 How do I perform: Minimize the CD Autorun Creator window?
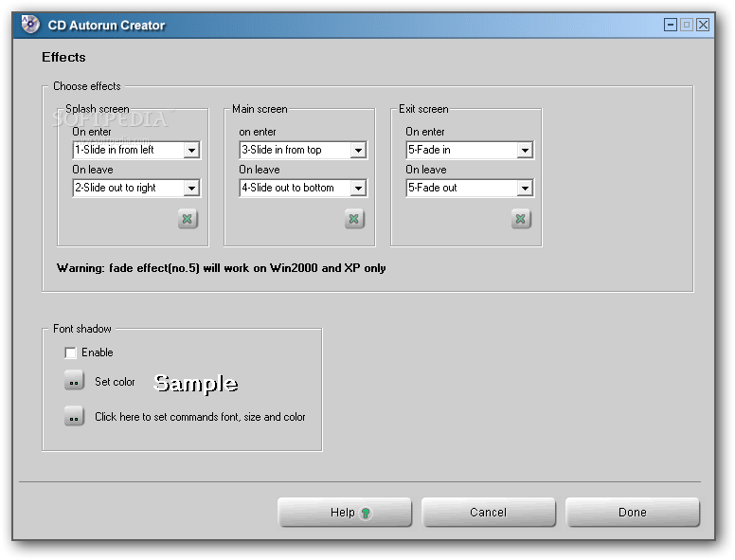coord(671,25)
